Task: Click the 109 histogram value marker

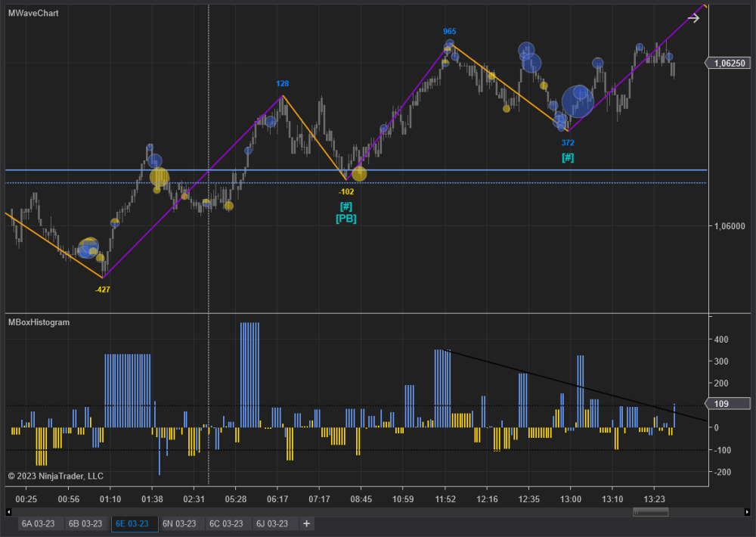Action: click(720, 404)
